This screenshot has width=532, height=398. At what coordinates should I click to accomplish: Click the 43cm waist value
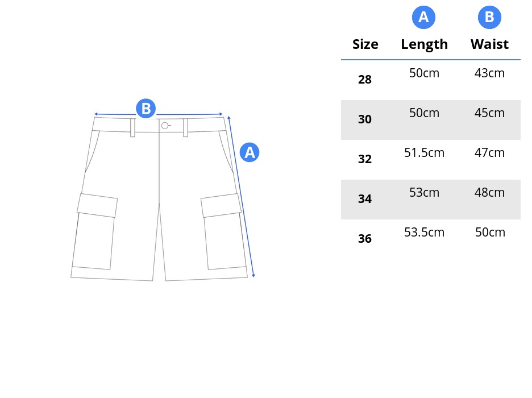pyautogui.click(x=489, y=73)
